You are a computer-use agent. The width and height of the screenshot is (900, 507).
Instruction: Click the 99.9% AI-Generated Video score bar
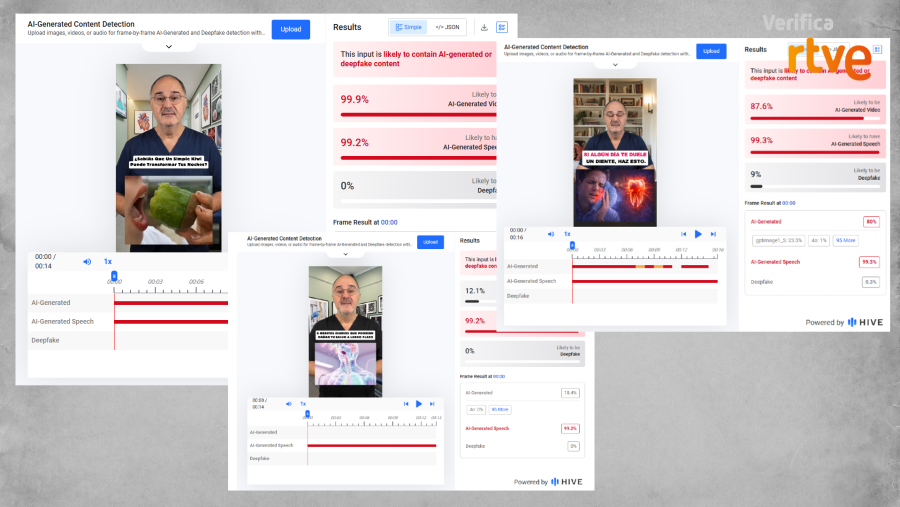click(418, 115)
